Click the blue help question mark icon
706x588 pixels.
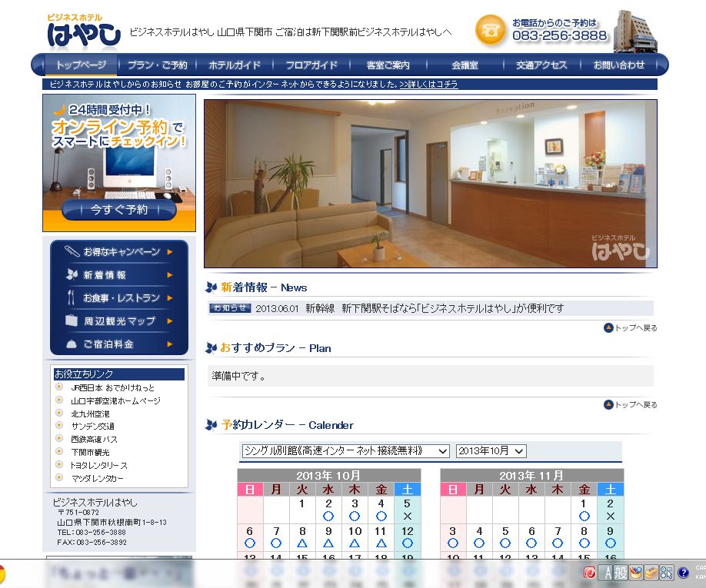pos(683,573)
